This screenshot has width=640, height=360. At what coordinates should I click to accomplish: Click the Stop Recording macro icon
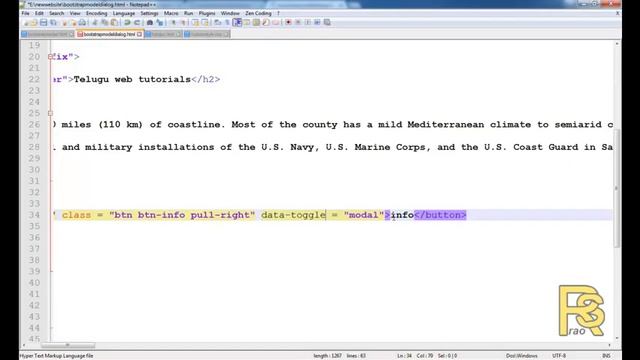[x=298, y=22]
